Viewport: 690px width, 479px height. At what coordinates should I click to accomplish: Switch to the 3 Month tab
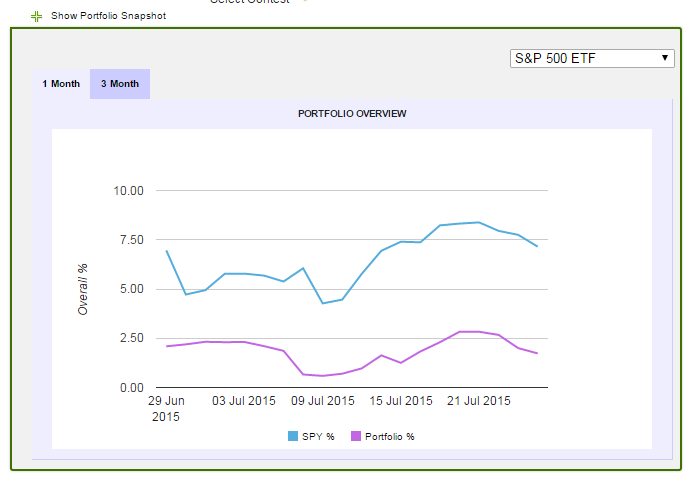point(120,84)
